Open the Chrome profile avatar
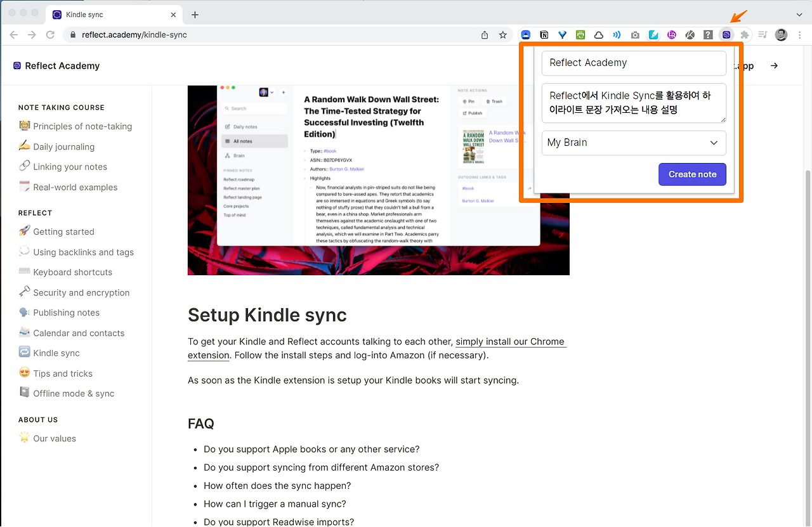This screenshot has height=527, width=812. click(781, 35)
